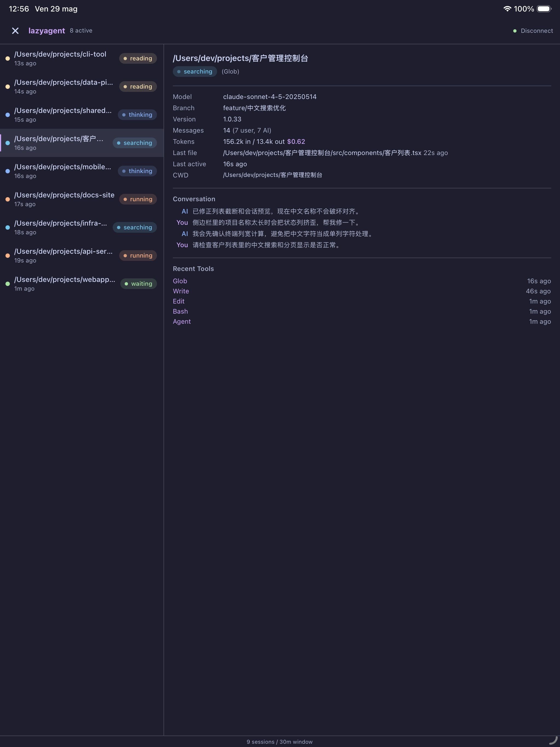The height and width of the screenshot is (747, 560).
Task: Open the lazyagent title link
Action: [x=46, y=31]
